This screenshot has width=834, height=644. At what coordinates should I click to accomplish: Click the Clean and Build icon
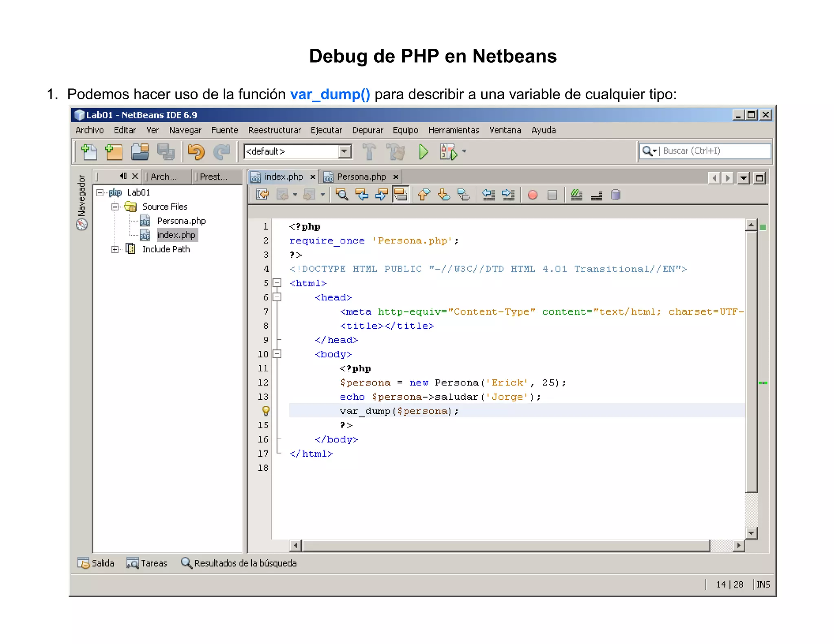(x=395, y=152)
